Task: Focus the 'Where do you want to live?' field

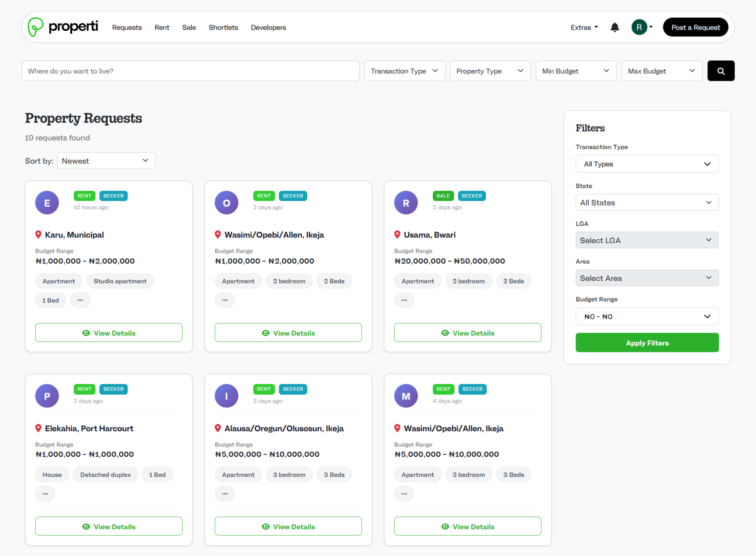Action: (190, 71)
